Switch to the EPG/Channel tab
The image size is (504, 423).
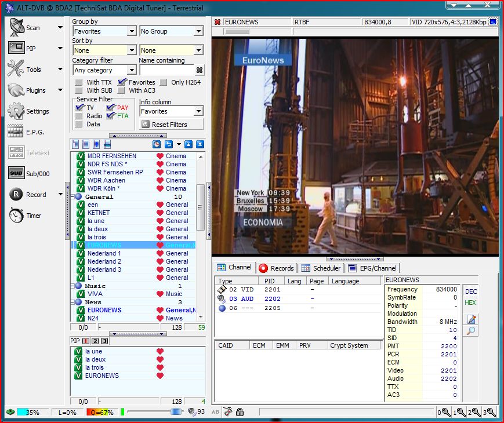click(372, 268)
